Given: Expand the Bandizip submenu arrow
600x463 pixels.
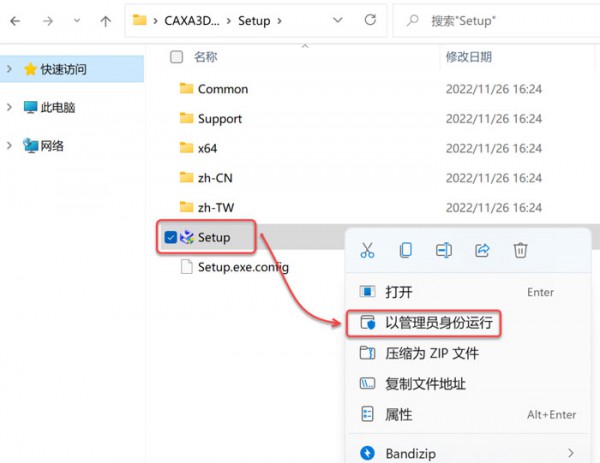Looking at the screenshot, I should tap(571, 453).
